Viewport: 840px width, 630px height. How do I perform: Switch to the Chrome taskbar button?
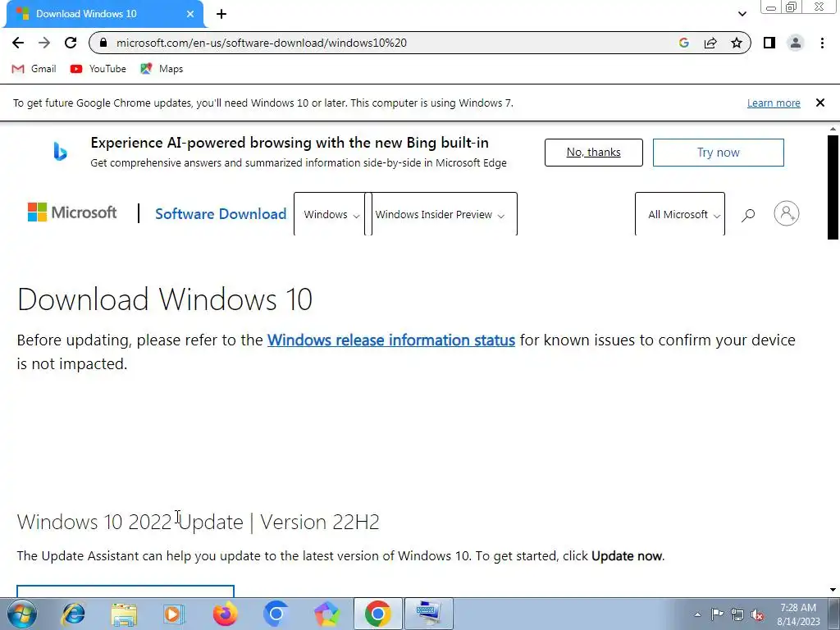point(377,614)
